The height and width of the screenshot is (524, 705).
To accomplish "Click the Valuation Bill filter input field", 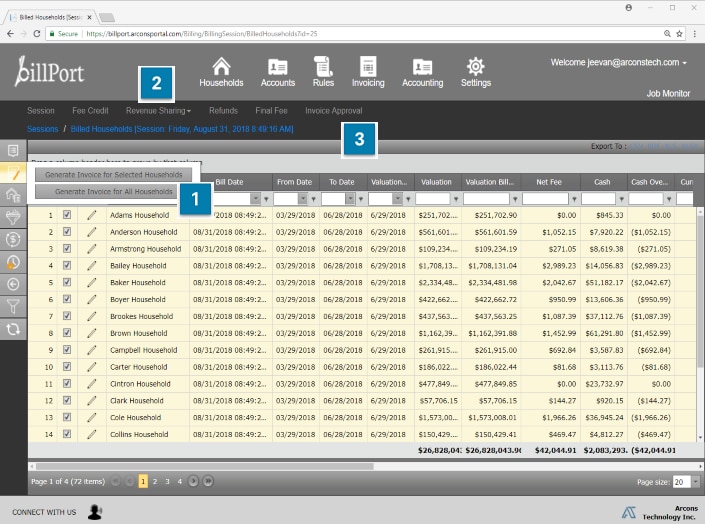I will (x=486, y=198).
